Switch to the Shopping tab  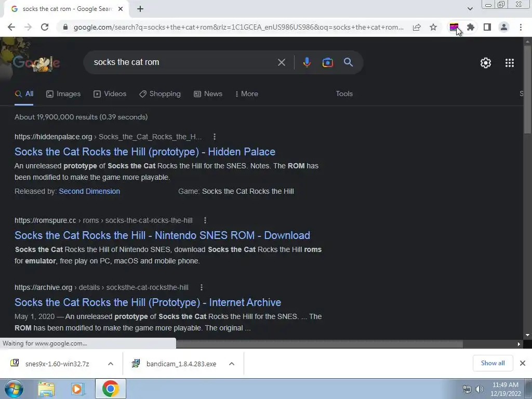(160, 94)
